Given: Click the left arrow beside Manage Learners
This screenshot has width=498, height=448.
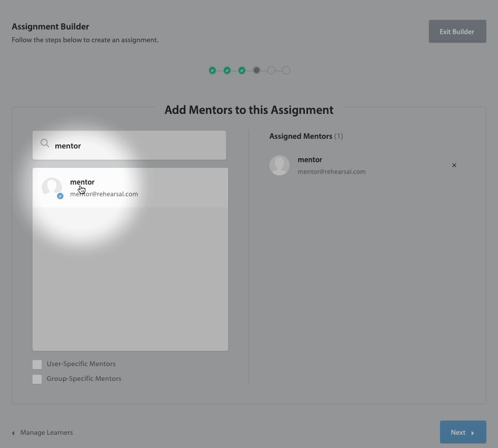Looking at the screenshot, I should (x=13, y=433).
